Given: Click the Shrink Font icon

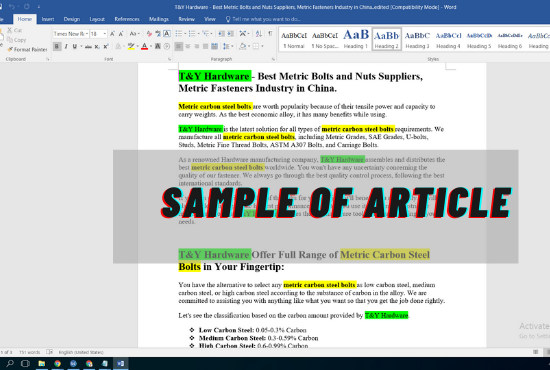Looking at the screenshot, I should pos(121,34).
